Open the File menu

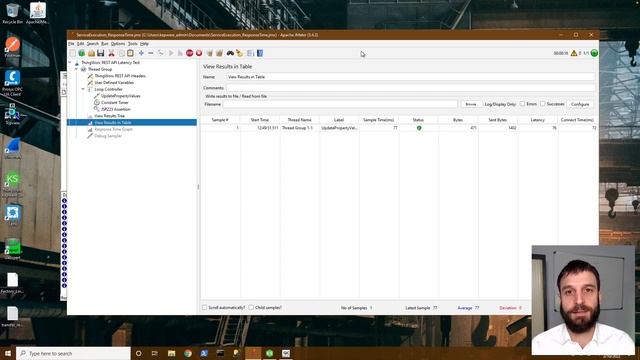pos(71,44)
